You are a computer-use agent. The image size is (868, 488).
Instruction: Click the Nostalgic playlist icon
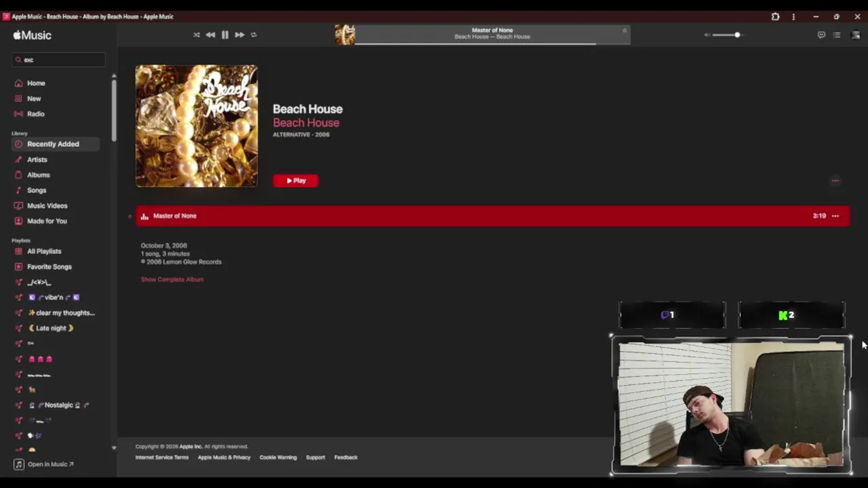(18, 405)
